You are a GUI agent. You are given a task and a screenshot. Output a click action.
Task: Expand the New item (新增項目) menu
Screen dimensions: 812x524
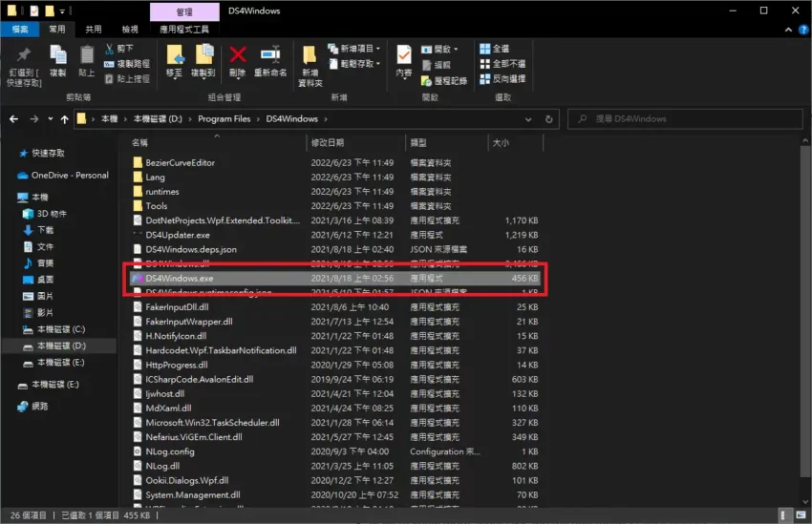tap(354, 49)
